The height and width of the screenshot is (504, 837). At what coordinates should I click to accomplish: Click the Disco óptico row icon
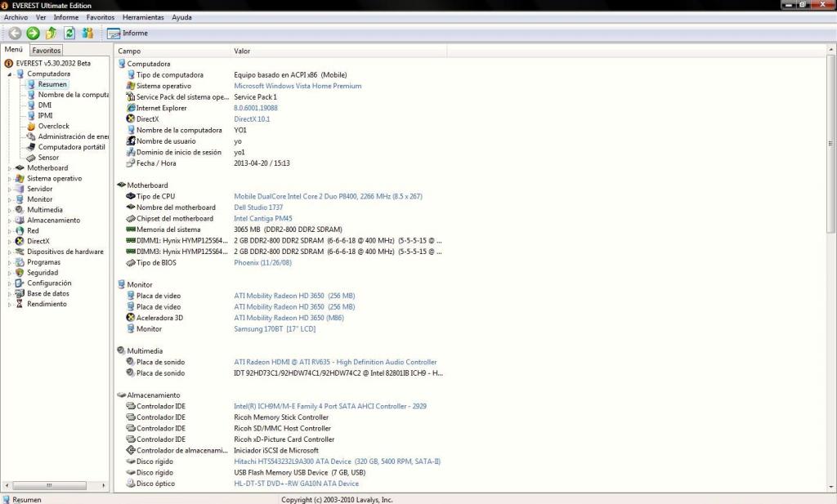(131, 484)
